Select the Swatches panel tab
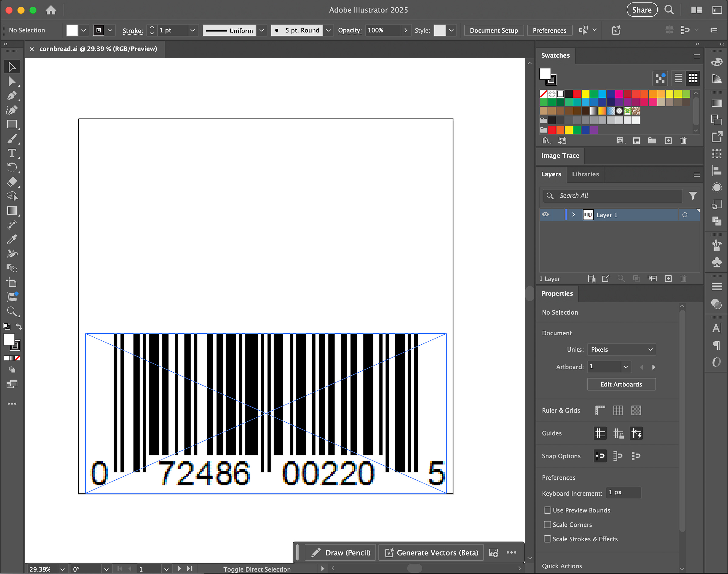The width and height of the screenshot is (728, 574). click(x=555, y=56)
